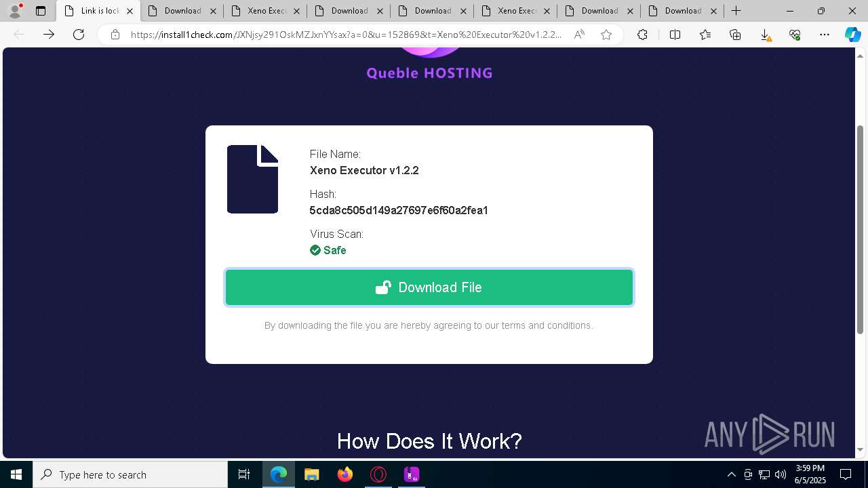Close the last Download tab
The width and height of the screenshot is (868, 488).
point(713,11)
